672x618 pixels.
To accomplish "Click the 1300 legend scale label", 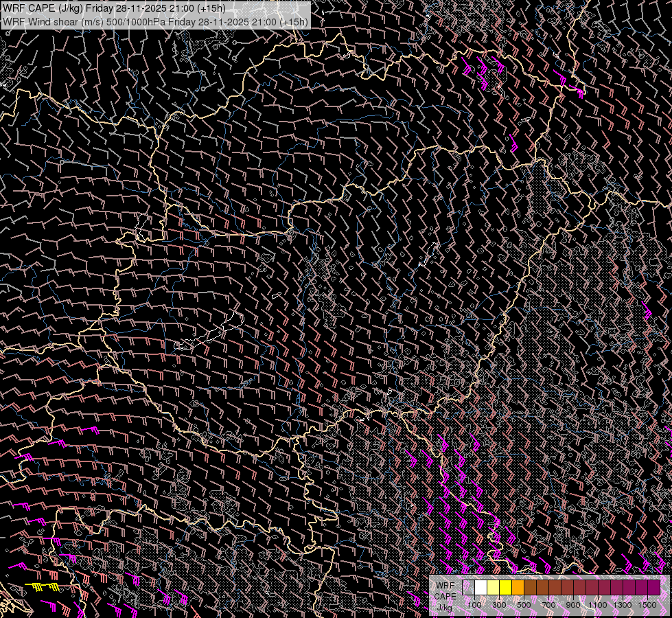I will click(623, 605).
